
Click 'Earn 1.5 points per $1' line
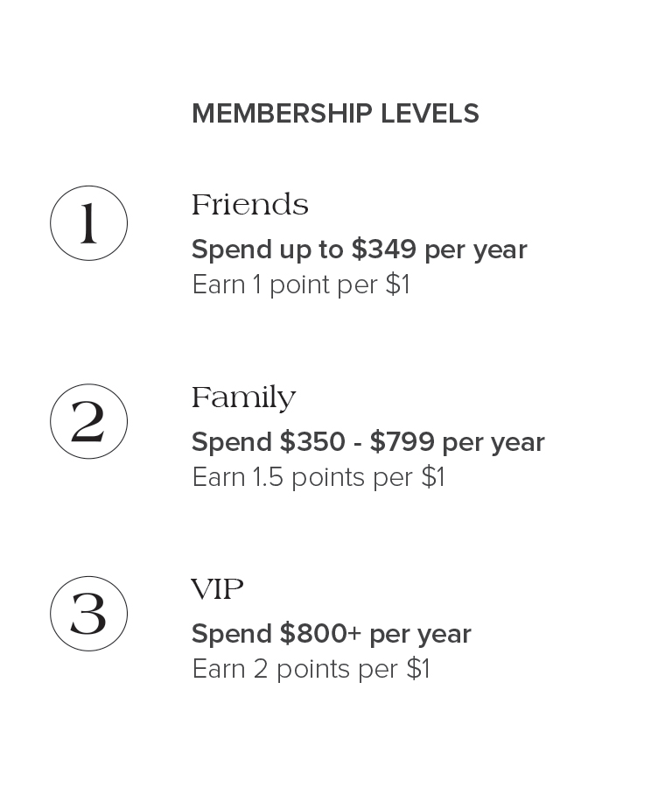point(318,477)
